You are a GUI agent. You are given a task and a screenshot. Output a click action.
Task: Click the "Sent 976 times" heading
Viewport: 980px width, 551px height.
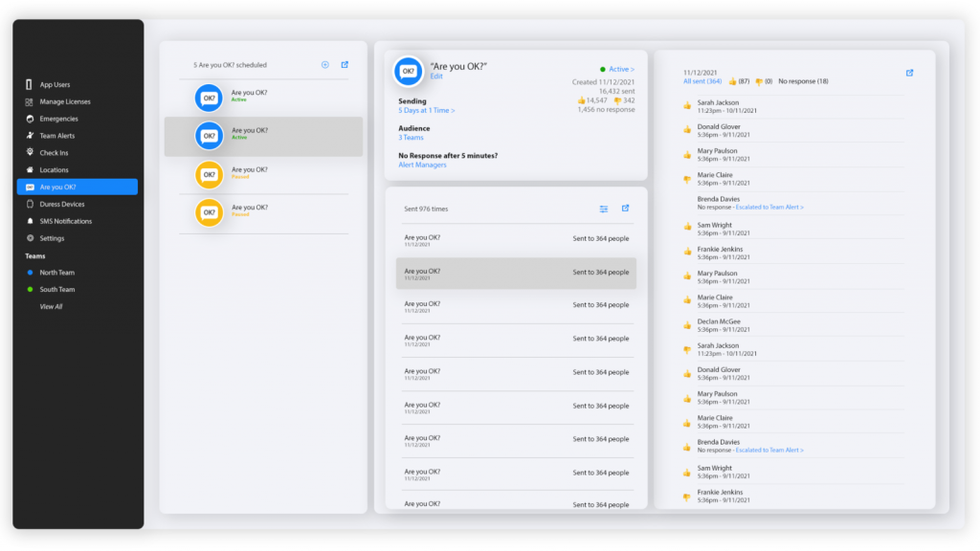(x=426, y=209)
